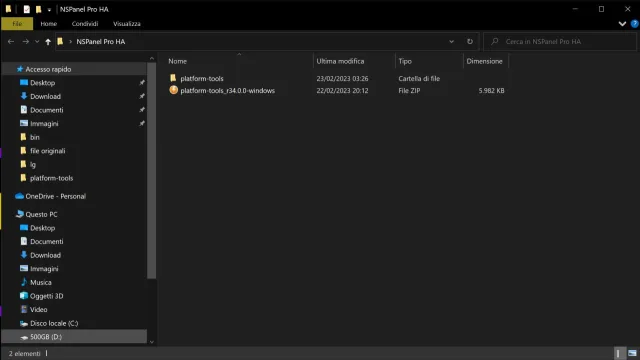Screen dimensions: 640x360
Task: Open the lg folder in sidebar
Action: click(33, 165)
